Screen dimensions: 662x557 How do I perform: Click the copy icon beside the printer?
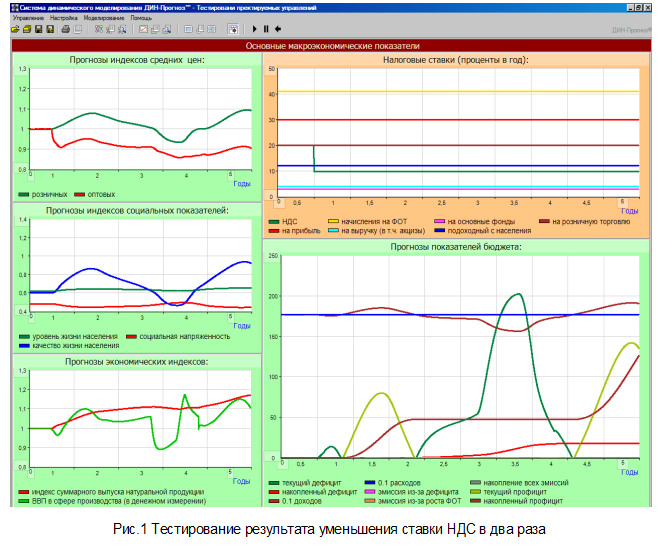pyautogui.click(x=78, y=29)
